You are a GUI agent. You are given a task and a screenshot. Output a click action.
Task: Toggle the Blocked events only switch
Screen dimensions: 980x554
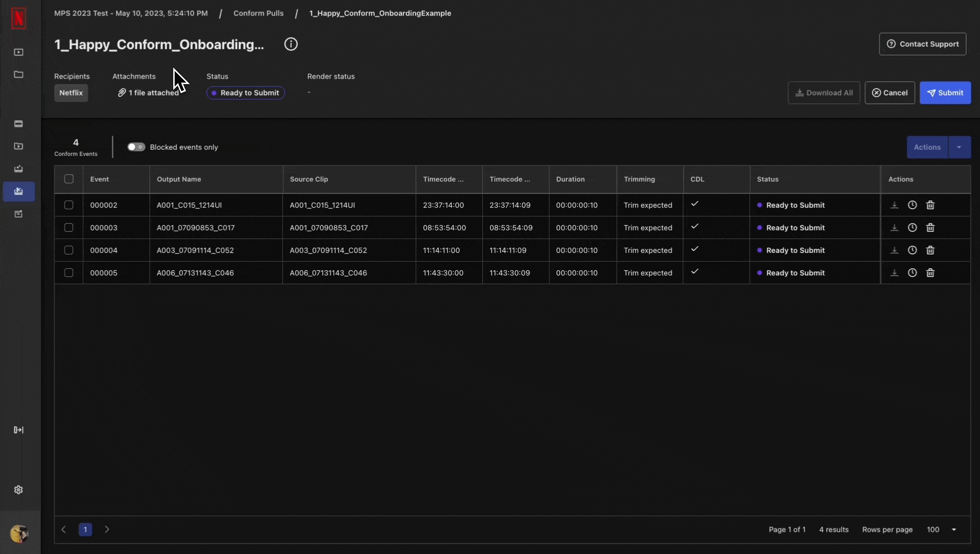(x=136, y=147)
